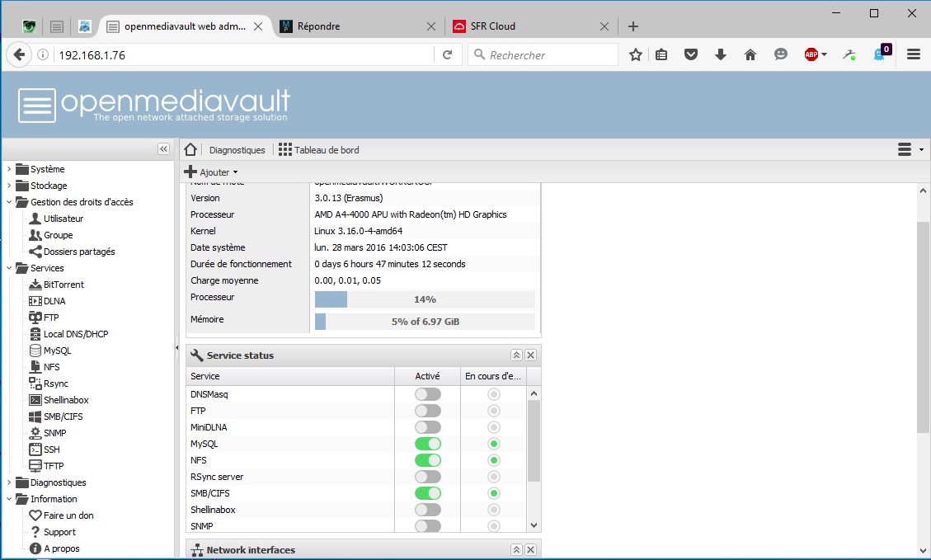Bookmark page with star icon
Image resolution: width=931 pixels, height=560 pixels.
click(635, 54)
